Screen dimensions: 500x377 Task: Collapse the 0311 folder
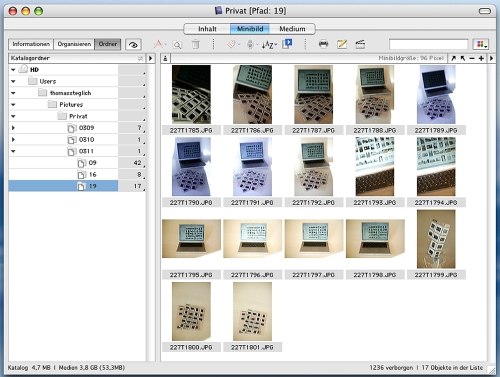(x=13, y=151)
